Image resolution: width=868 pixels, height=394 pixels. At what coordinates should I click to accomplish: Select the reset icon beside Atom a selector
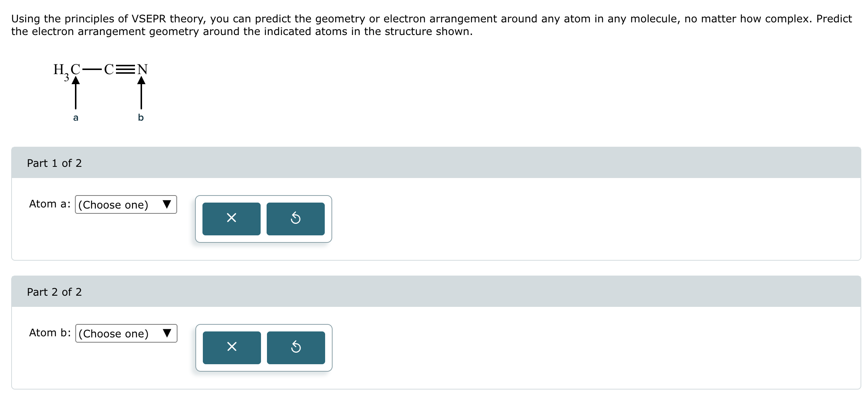tap(295, 218)
